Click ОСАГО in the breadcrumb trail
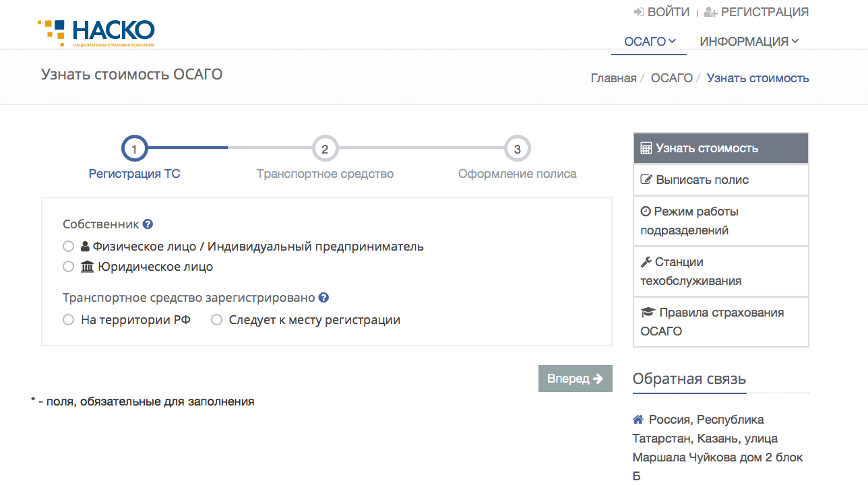868x485 pixels. pyautogui.click(x=672, y=78)
